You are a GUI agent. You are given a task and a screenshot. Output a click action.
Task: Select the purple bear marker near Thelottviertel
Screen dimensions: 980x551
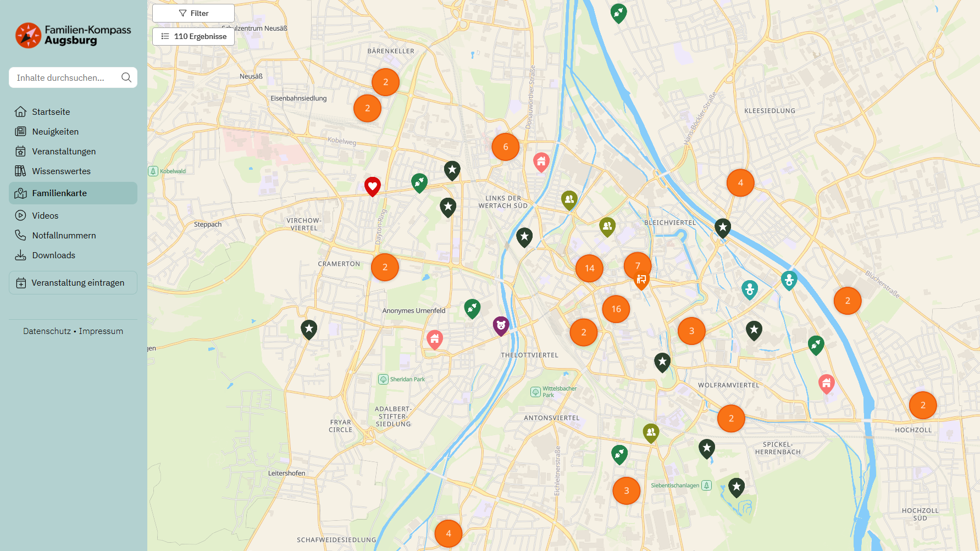501,325
